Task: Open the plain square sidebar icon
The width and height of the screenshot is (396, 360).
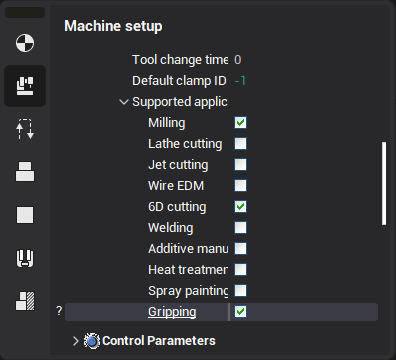Action: click(25, 215)
